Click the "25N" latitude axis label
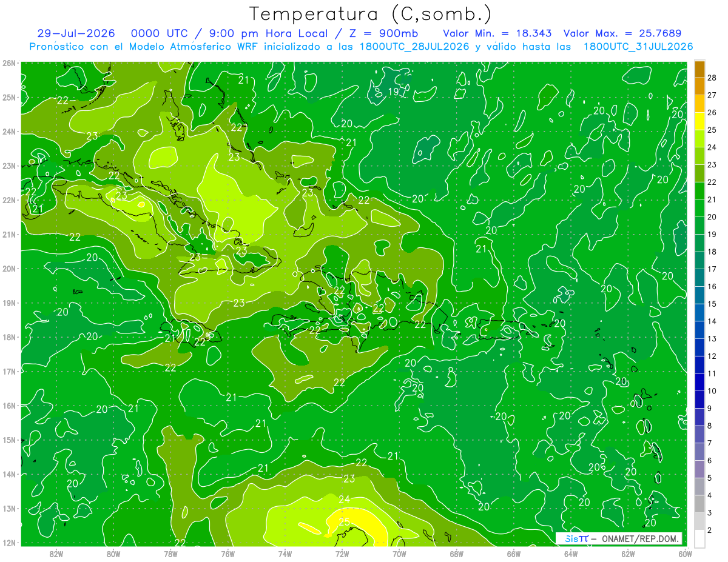The height and width of the screenshot is (562, 728). pos(8,98)
